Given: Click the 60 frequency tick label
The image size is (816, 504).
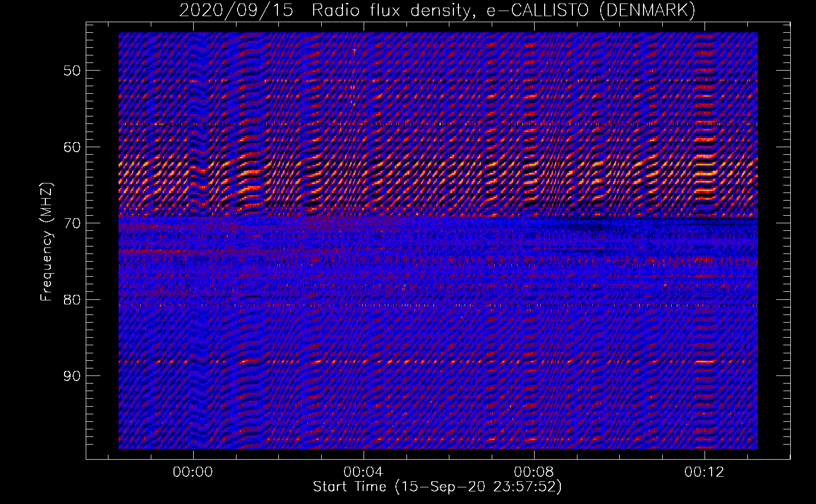Looking at the screenshot, I should [x=72, y=147].
